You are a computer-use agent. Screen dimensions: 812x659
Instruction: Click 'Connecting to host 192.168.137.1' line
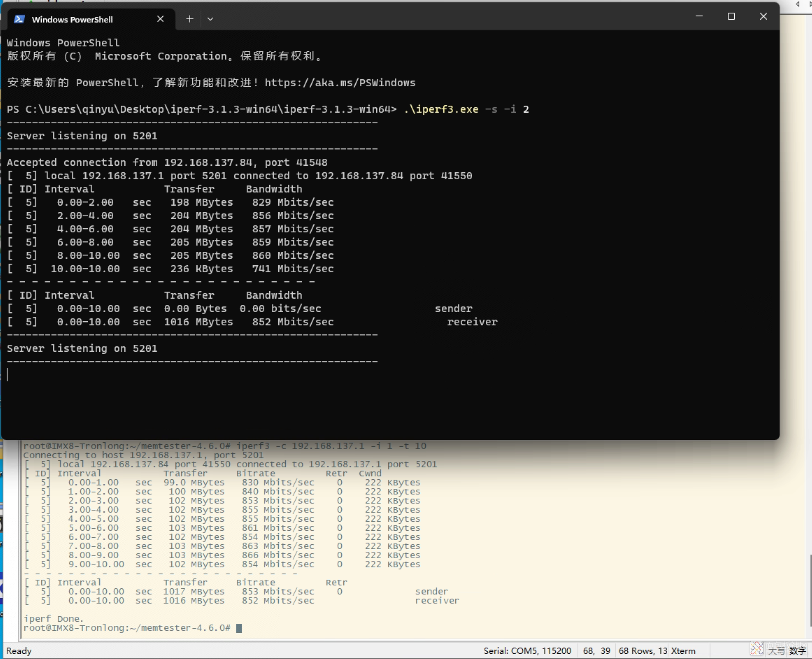(143, 455)
